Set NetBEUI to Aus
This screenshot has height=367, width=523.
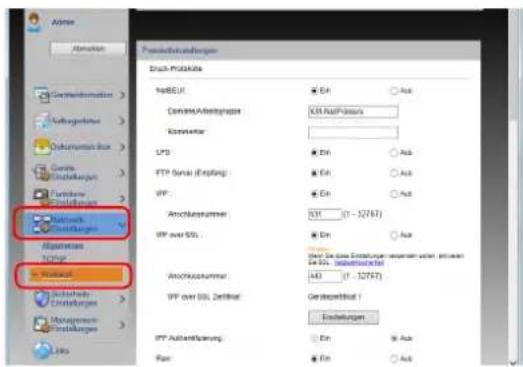394,91
